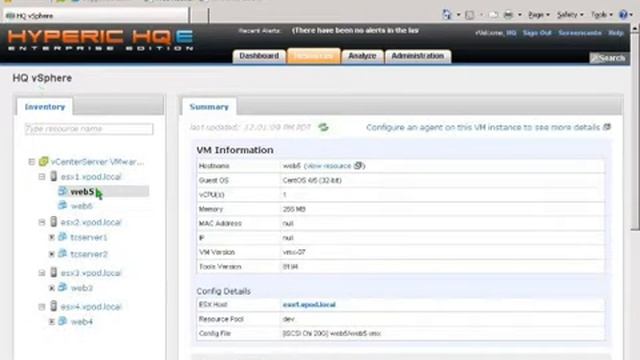This screenshot has height=360, width=640.
Task: Select tcserver1 in the tree
Action: point(89,237)
